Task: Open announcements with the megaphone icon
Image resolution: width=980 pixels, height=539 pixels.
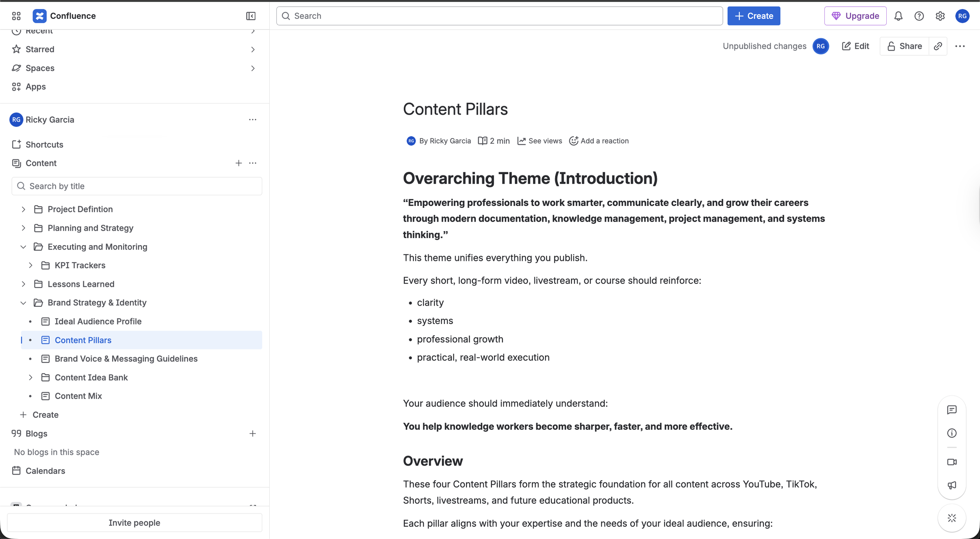Action: click(953, 485)
